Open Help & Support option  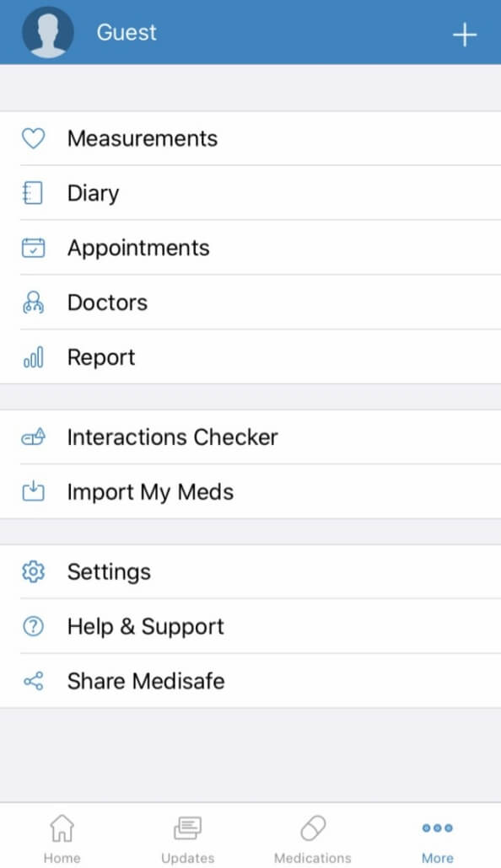pyautogui.click(x=250, y=626)
